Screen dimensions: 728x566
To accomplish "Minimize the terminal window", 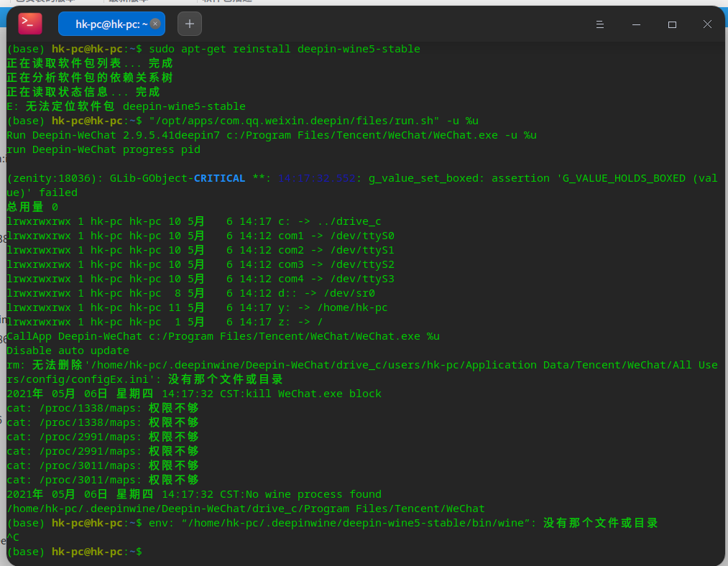I will [x=636, y=24].
